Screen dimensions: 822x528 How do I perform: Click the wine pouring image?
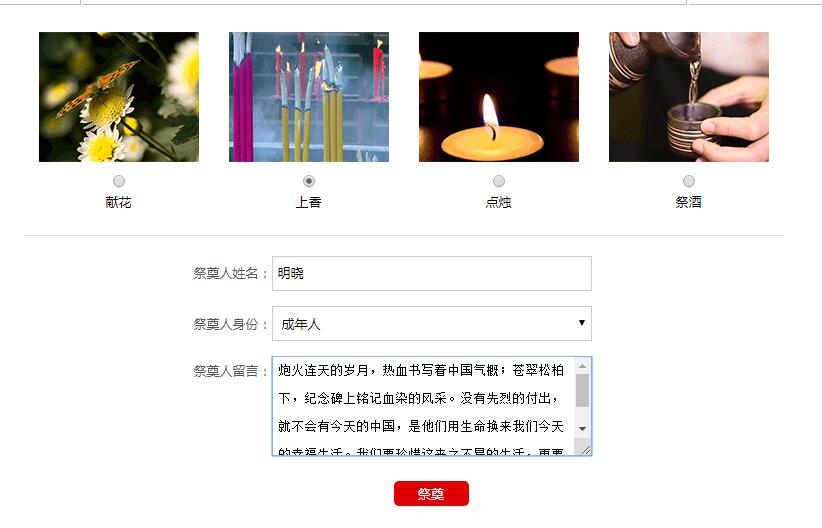(x=689, y=97)
